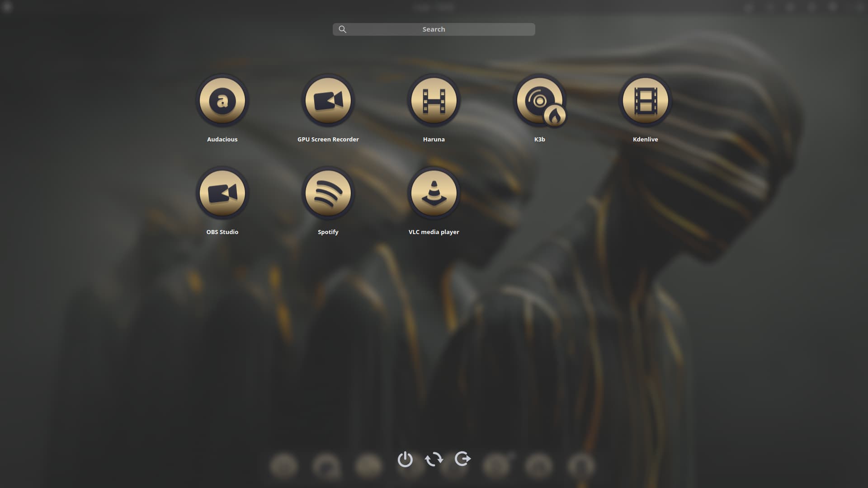Click the 'OBS Studio' text label
868x488 pixels.
[x=222, y=232]
